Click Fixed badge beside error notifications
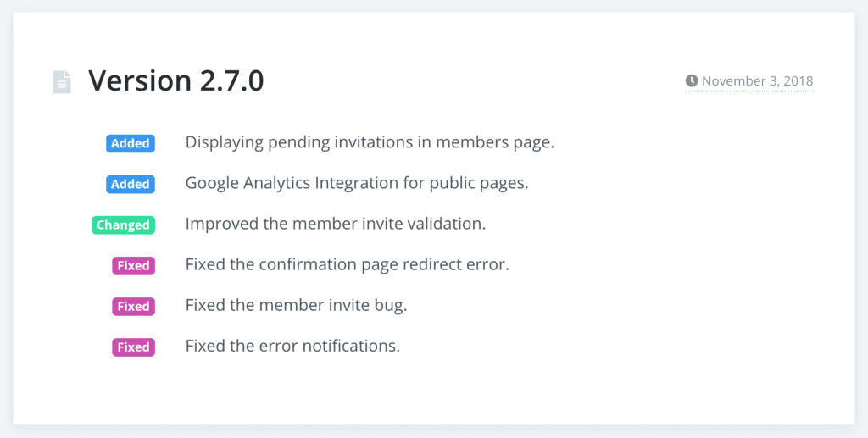The width and height of the screenshot is (868, 438). coord(133,347)
